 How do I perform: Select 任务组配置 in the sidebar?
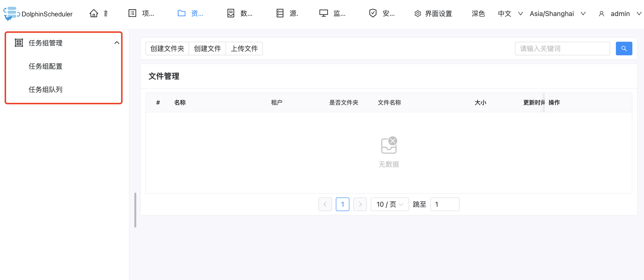point(46,66)
